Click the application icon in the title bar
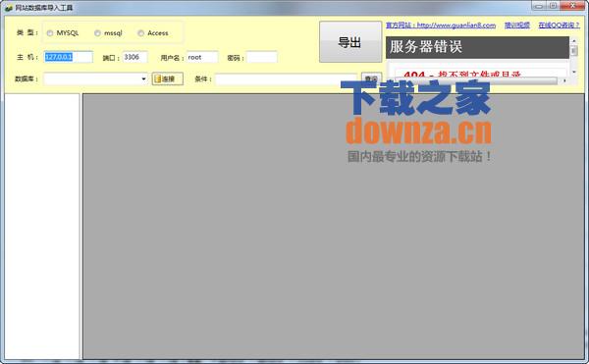Image resolution: width=589 pixels, height=364 pixels. [x=9, y=8]
